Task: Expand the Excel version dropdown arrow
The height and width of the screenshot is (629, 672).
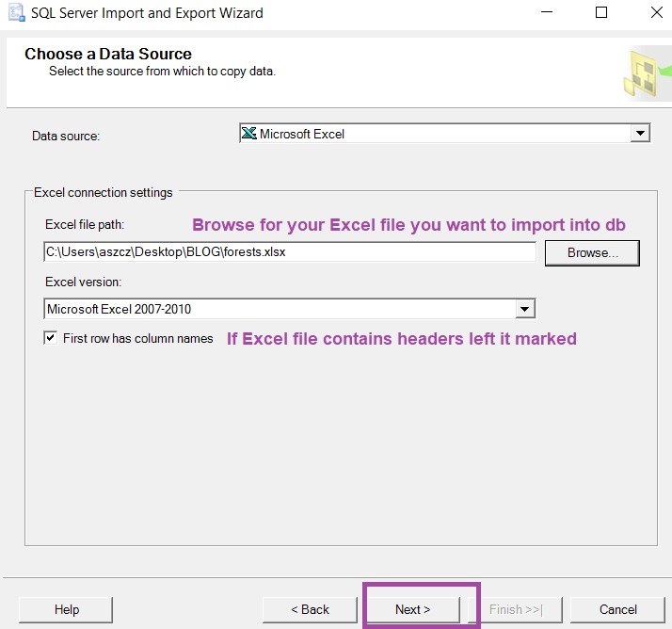Action: pyautogui.click(x=525, y=309)
